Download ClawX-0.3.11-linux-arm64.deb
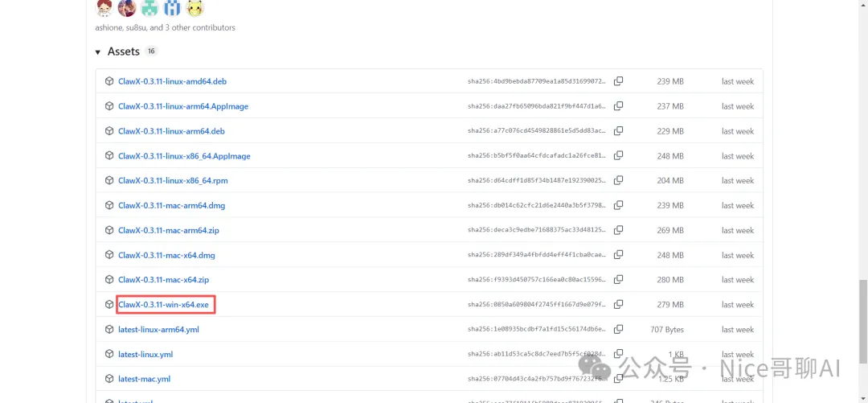The width and height of the screenshot is (868, 403). [172, 131]
